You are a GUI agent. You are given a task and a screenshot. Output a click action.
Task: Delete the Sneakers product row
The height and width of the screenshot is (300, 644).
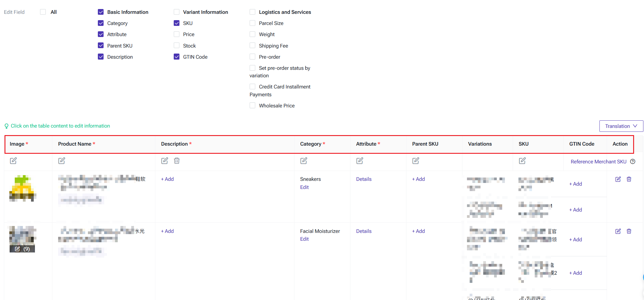[x=629, y=179]
